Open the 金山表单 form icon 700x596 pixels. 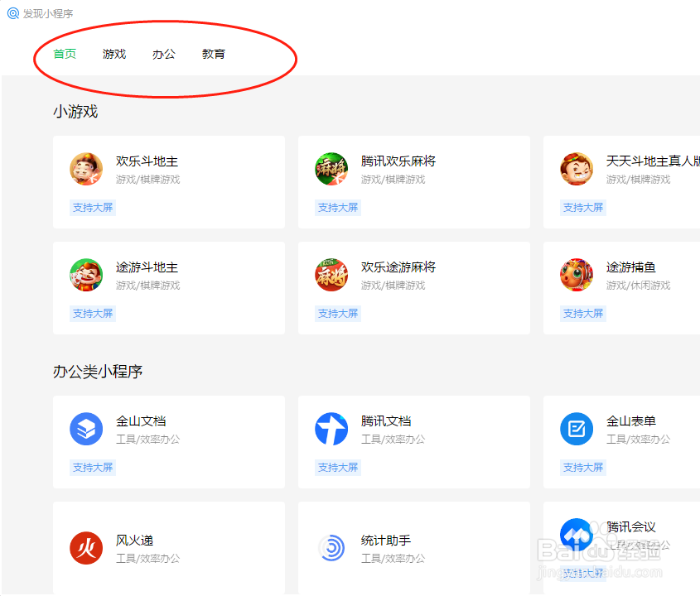pos(577,429)
